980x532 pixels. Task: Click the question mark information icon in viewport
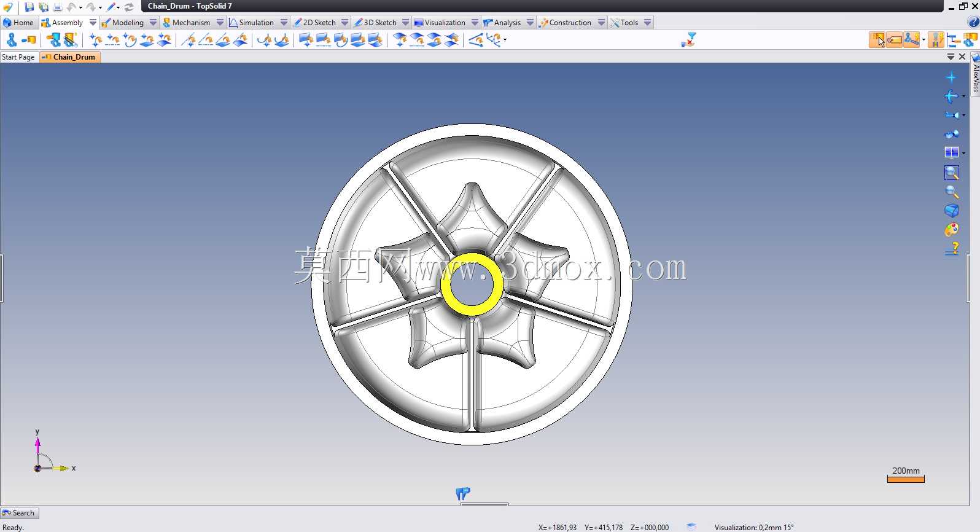click(x=952, y=249)
